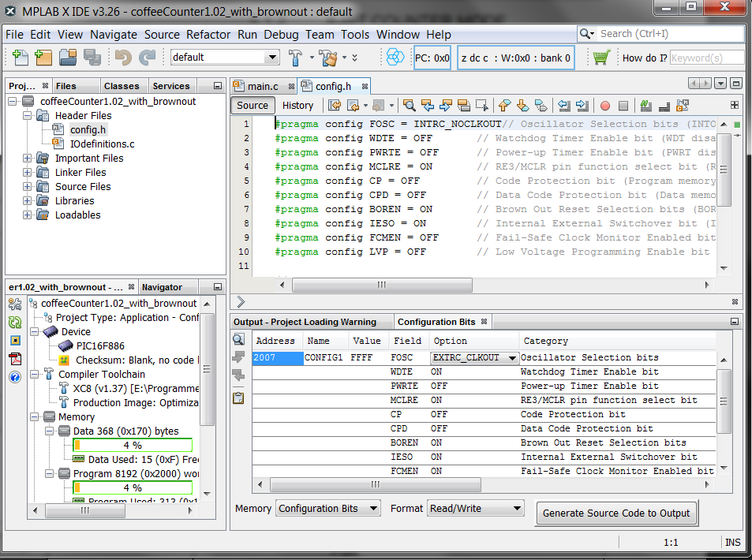This screenshot has width=752, height=560.
Task: Expand the Source Files folder
Action: point(27,186)
